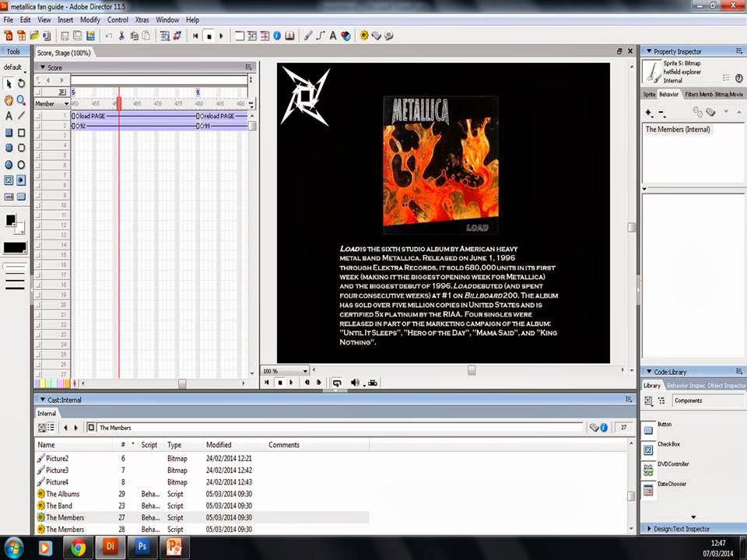This screenshot has width=747, height=560.
Task: Select the Text tool in the Tools palette
Action: coord(9,116)
